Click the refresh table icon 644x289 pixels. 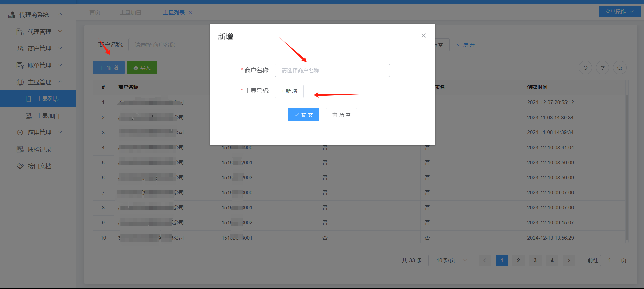585,68
